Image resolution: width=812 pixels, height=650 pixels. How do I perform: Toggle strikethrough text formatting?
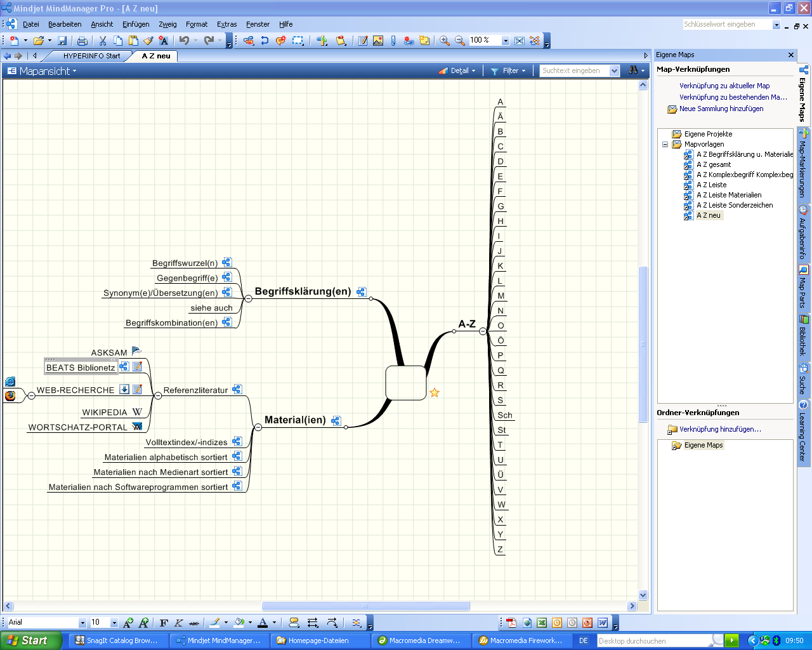click(x=194, y=623)
